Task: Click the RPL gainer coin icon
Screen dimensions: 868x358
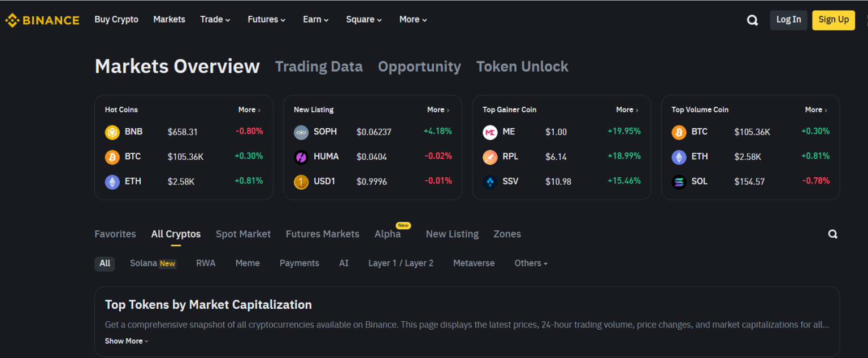Action: click(489, 157)
